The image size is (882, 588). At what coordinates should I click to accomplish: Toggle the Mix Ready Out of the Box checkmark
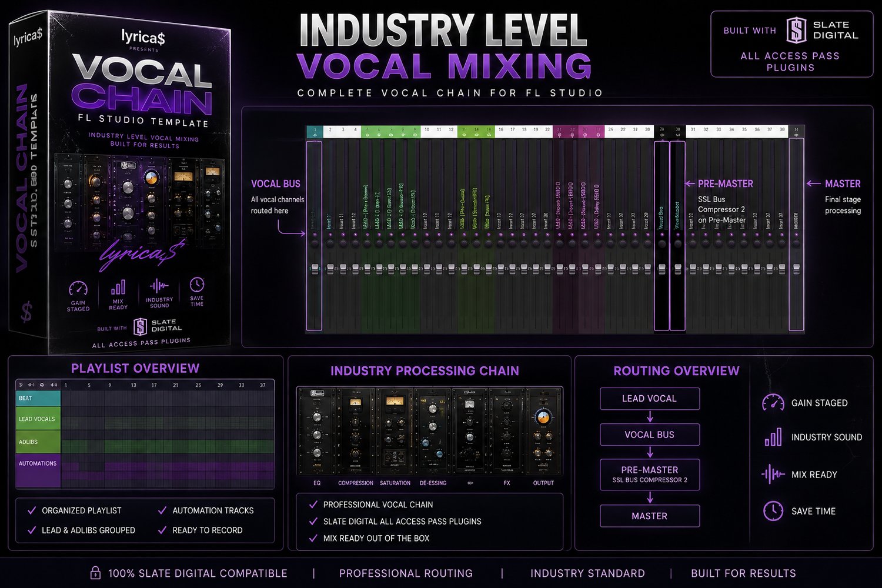tap(313, 538)
